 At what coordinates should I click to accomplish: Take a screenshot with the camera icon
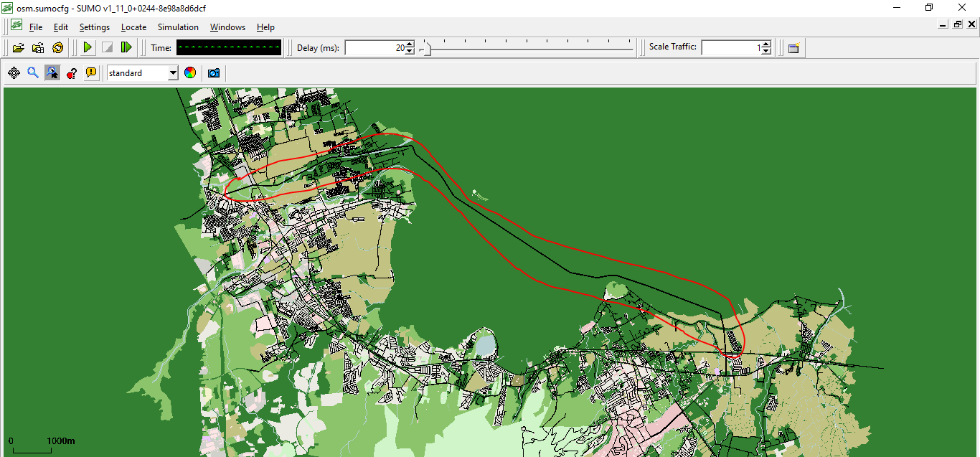(213, 73)
